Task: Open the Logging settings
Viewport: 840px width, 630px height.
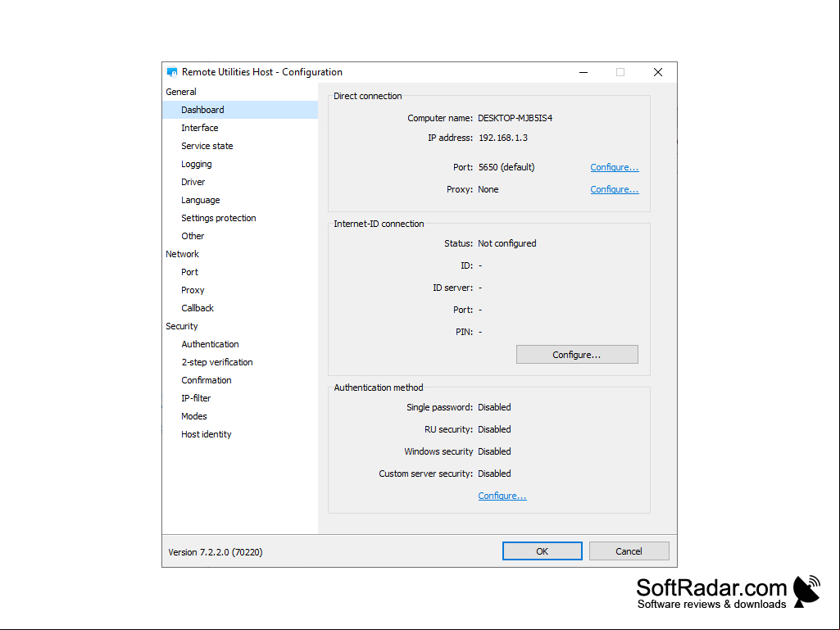Action: coord(196,164)
